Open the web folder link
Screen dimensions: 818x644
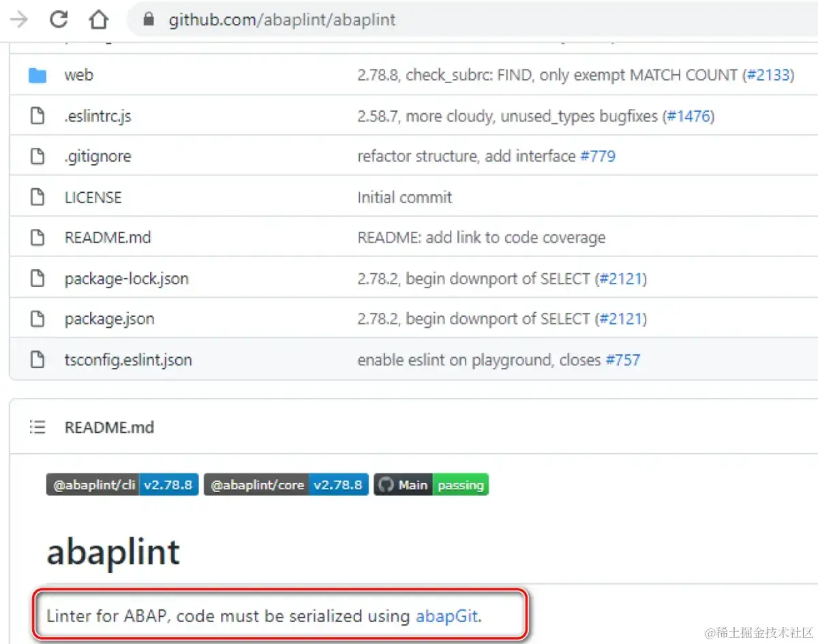pyautogui.click(x=78, y=75)
